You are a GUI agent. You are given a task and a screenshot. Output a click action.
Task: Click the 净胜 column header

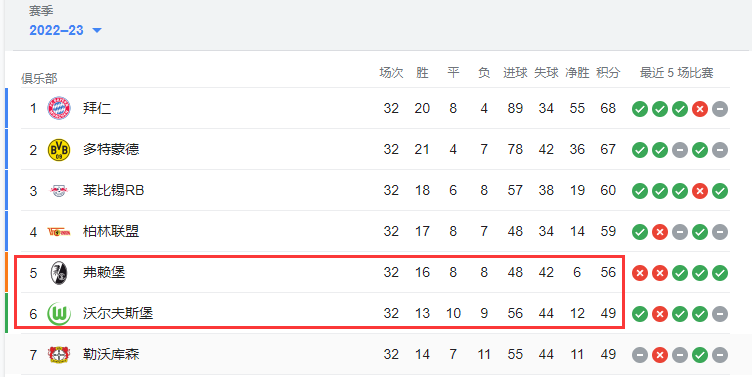click(577, 73)
